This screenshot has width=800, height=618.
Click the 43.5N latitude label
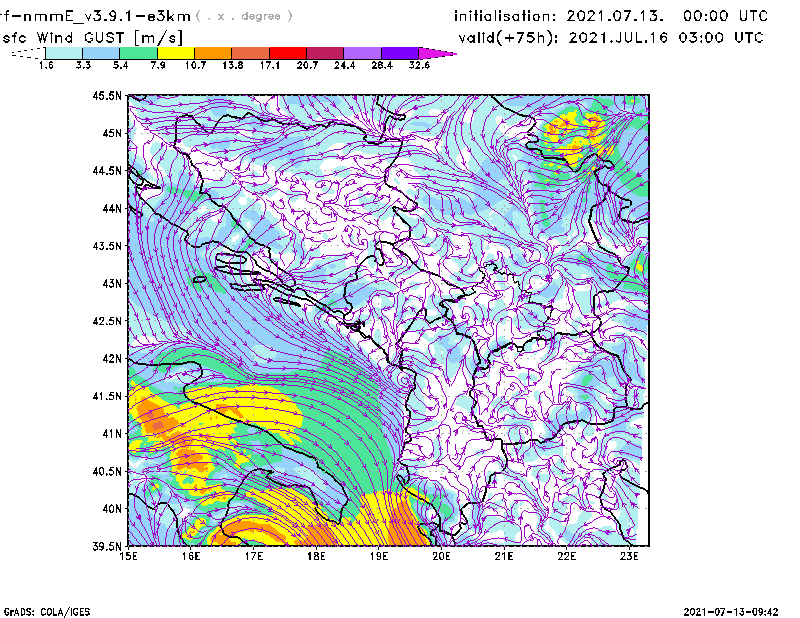click(x=107, y=246)
